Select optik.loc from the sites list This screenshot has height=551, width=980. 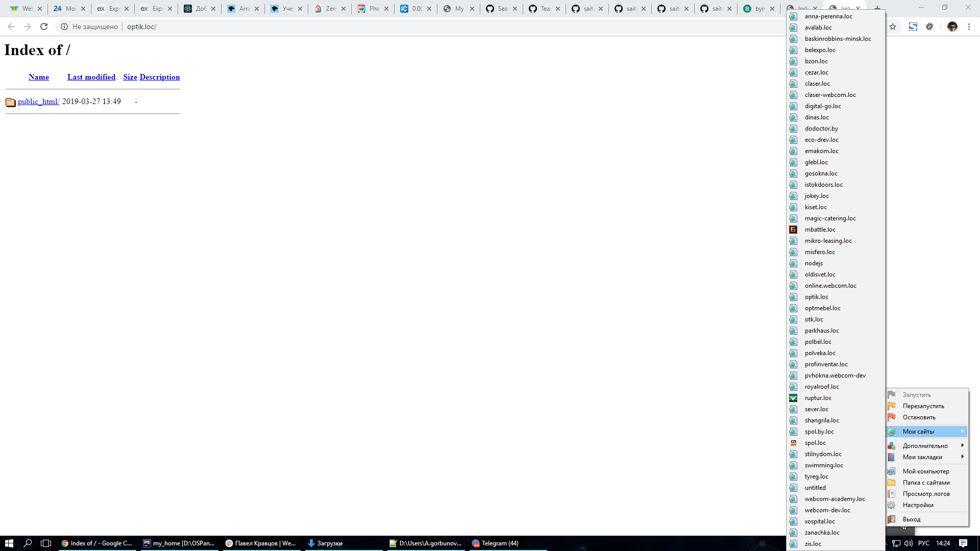coord(817,297)
